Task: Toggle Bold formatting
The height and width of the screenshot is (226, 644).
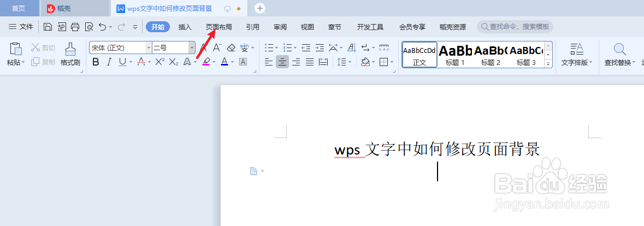Action: click(96, 62)
